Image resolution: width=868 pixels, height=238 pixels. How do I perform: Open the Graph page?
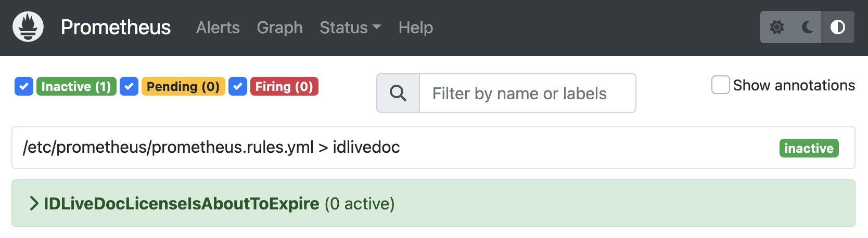[x=279, y=28]
